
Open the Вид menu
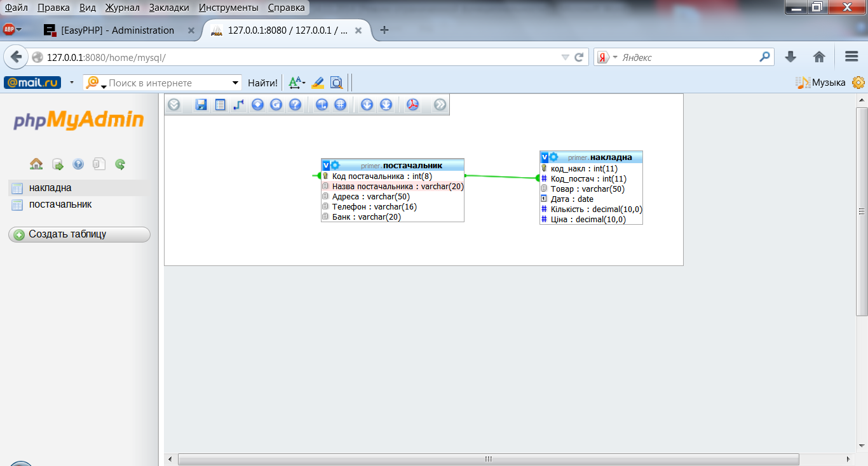click(x=88, y=8)
